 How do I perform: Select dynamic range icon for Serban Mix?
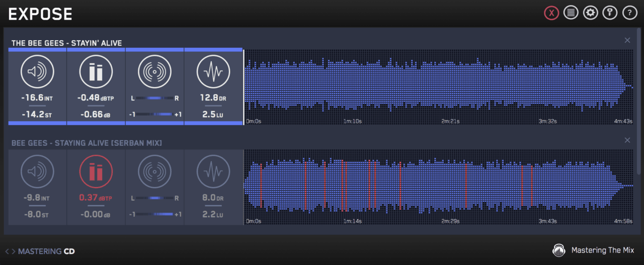(213, 172)
